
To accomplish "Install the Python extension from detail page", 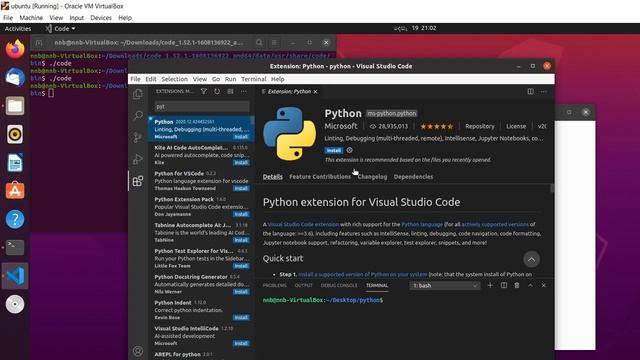I will [333, 150].
